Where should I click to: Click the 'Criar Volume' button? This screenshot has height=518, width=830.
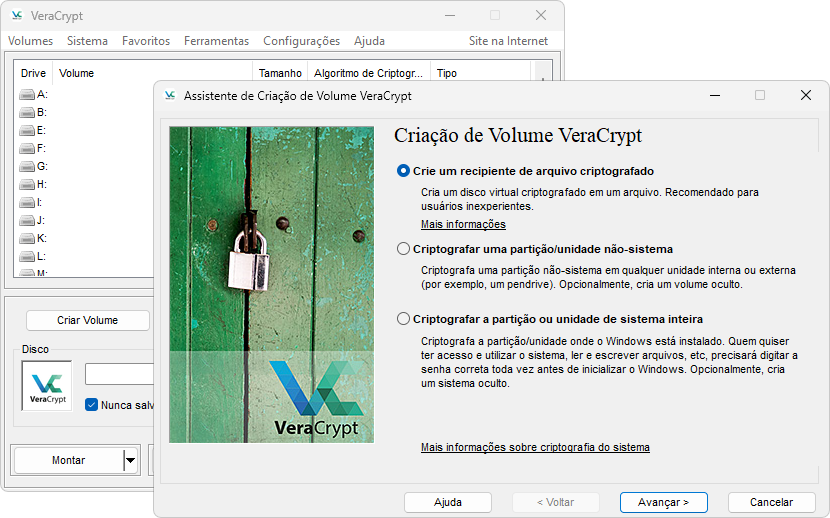coord(88,320)
